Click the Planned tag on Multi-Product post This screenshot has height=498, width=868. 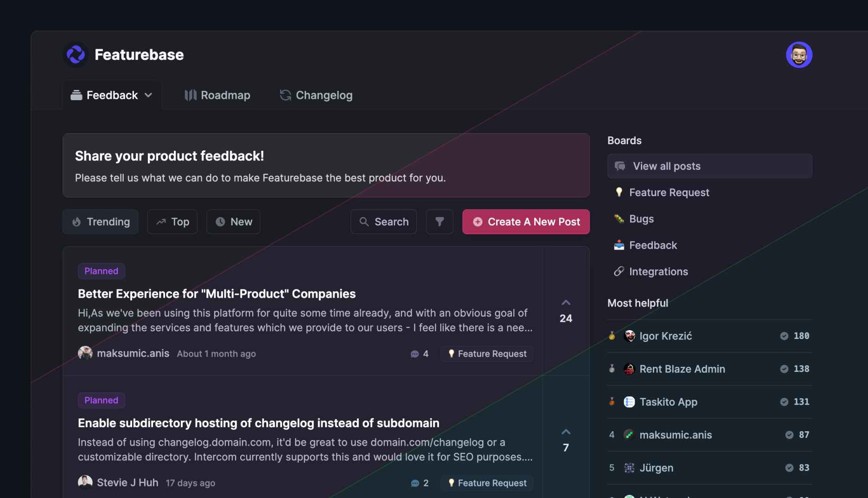click(101, 271)
